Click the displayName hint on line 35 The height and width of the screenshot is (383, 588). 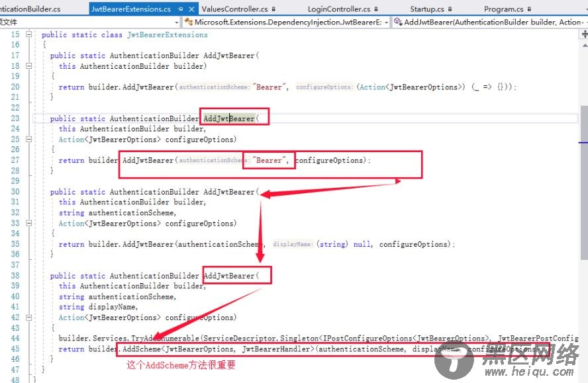[x=293, y=244]
